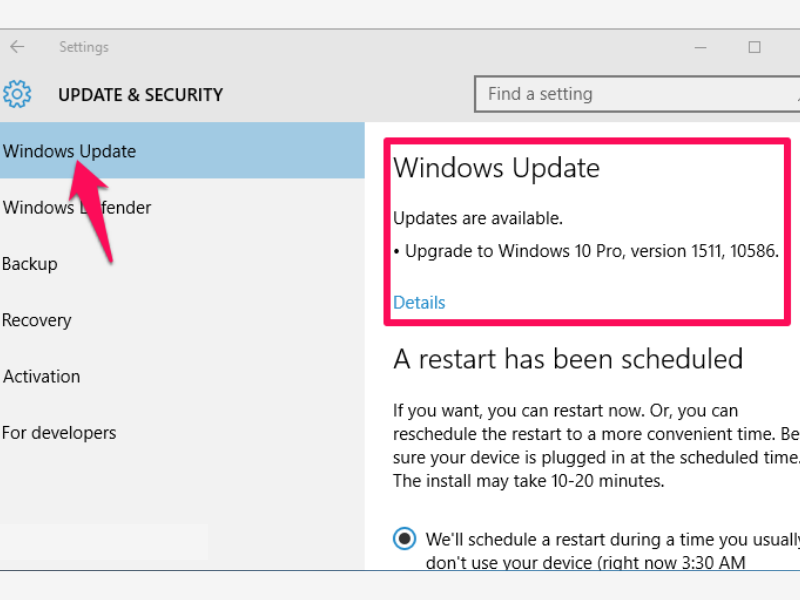Viewport: 800px width, 600px height.
Task: Click the 'Updates are available' status text
Action: tap(478, 218)
